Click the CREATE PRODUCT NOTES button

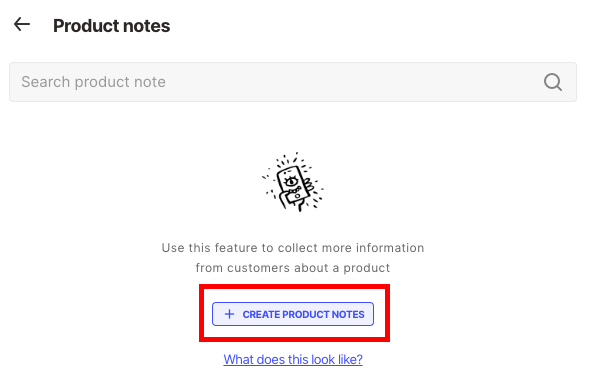[293, 314]
